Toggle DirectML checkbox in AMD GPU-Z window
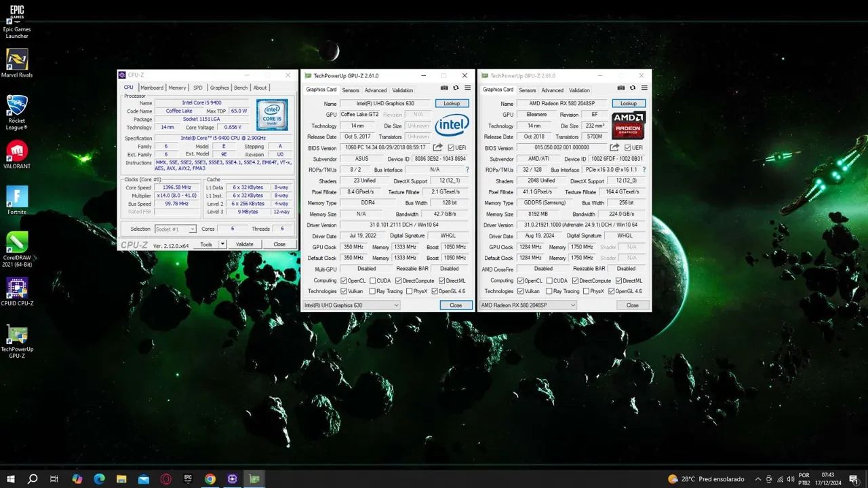Screen dimensions: 868x488 point(618,280)
